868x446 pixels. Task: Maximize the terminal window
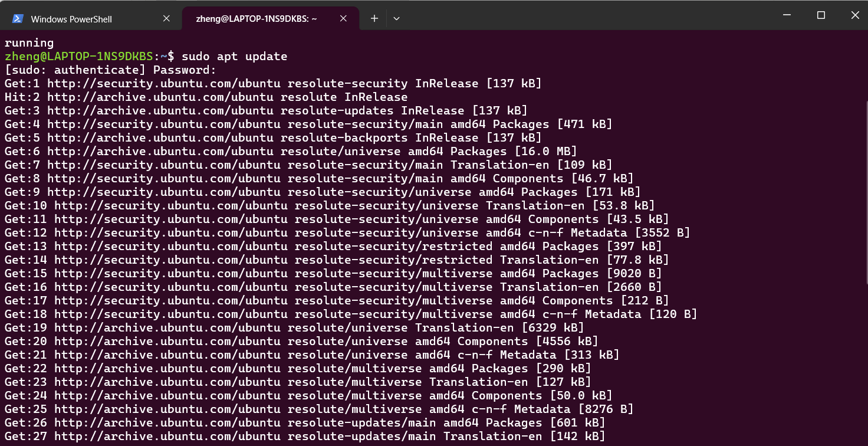821,15
